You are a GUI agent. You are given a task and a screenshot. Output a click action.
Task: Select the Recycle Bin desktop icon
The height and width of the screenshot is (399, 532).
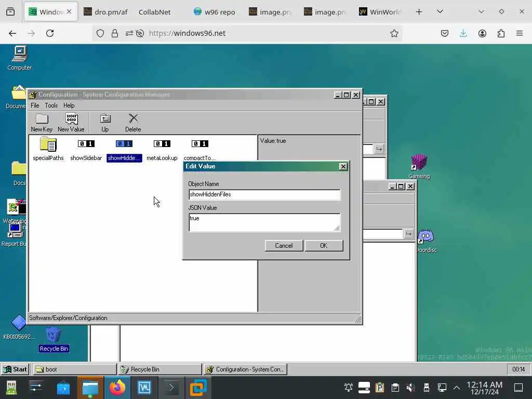pos(54,339)
